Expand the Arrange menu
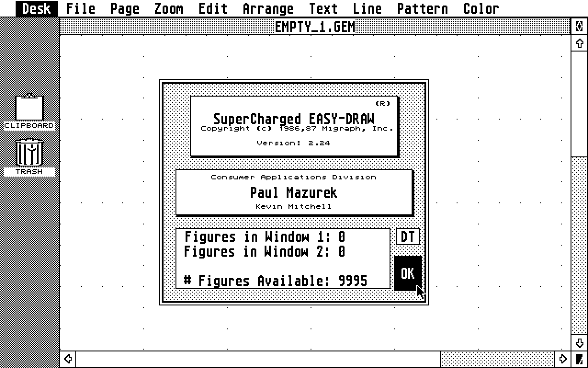 tap(268, 9)
